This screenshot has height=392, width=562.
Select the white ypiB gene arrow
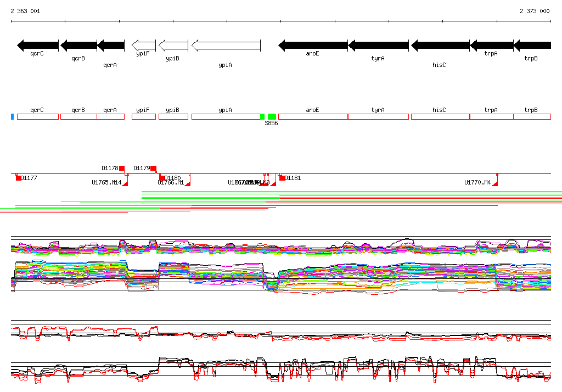pos(173,46)
